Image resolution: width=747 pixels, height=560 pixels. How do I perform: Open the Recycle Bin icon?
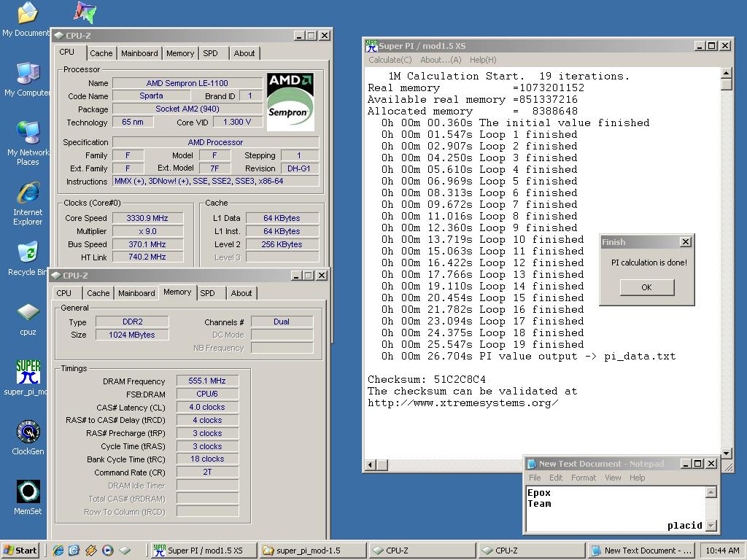click(27, 260)
